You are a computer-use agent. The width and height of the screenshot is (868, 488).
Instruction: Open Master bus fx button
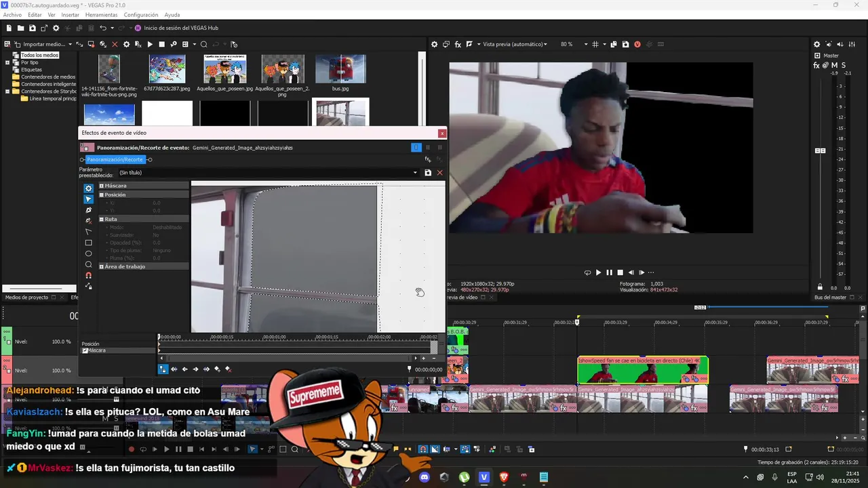point(816,66)
